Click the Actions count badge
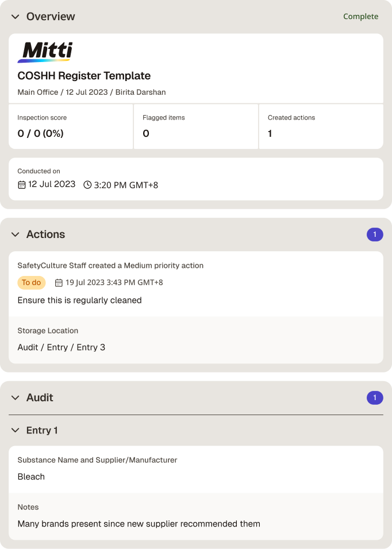Screen dimensions: 392x549 click(375, 234)
